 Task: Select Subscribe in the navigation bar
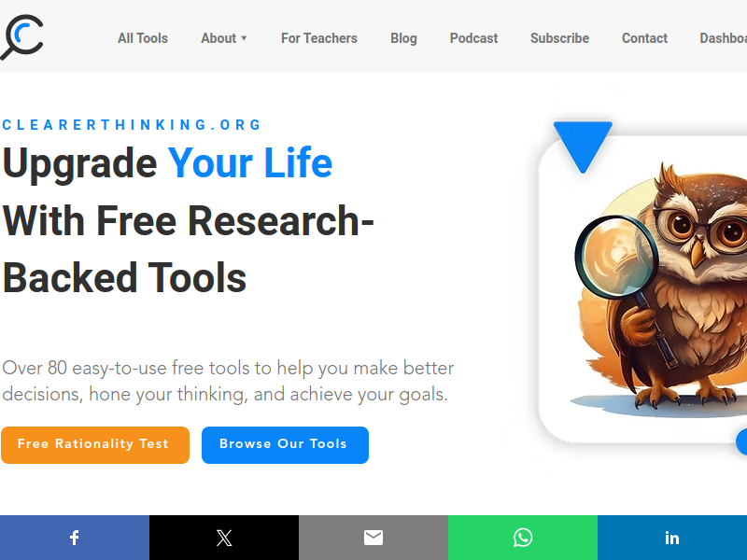(x=559, y=38)
